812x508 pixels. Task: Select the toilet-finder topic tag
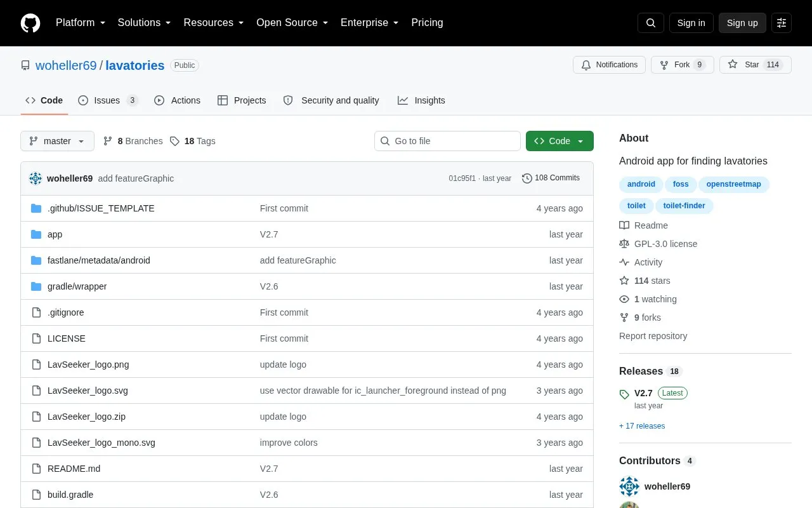(x=684, y=206)
